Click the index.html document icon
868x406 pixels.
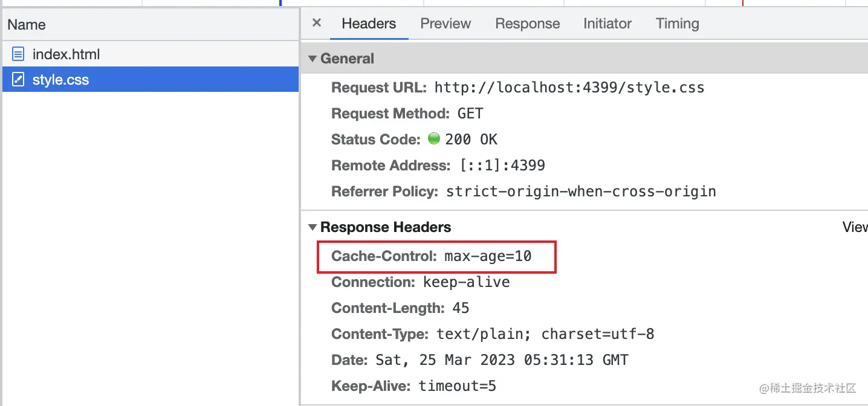point(19,54)
